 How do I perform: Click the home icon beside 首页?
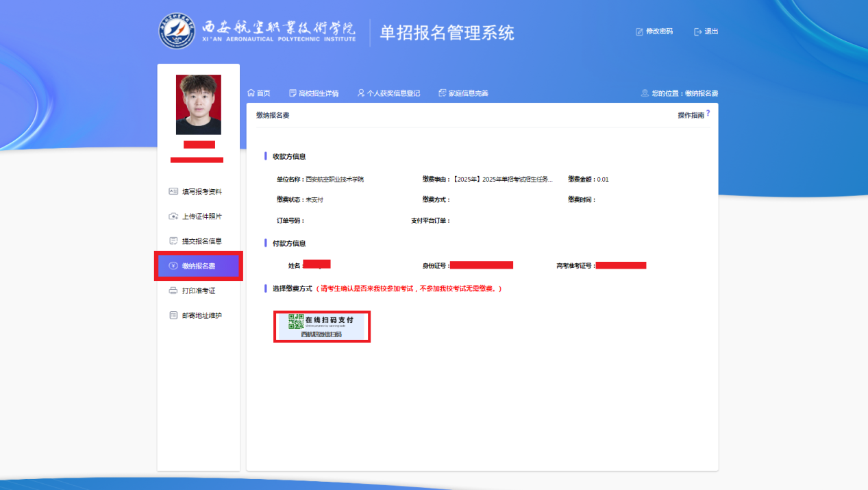click(251, 93)
